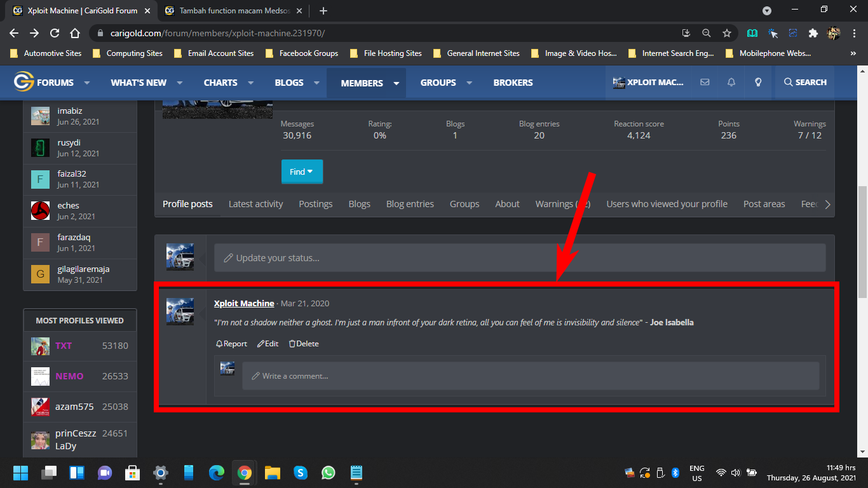The image size is (868, 488).
Task: Open the Facebook Groups bookmark folder
Action: pos(302,53)
